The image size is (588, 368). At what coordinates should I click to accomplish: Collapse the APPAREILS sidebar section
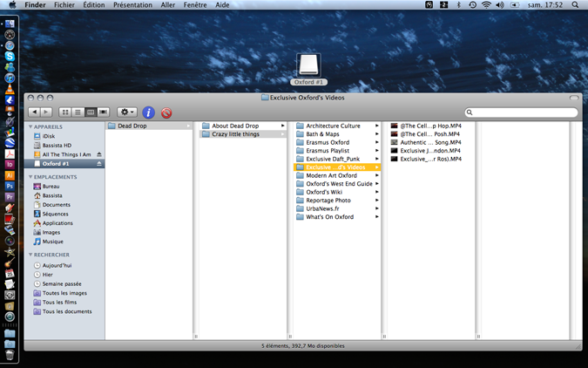point(31,126)
